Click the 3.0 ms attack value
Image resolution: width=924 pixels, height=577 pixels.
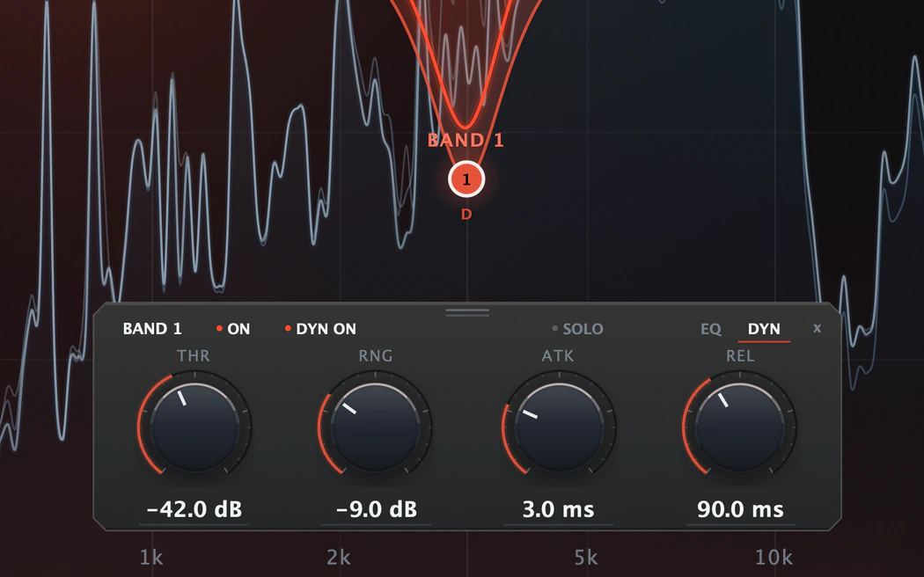pyautogui.click(x=558, y=508)
